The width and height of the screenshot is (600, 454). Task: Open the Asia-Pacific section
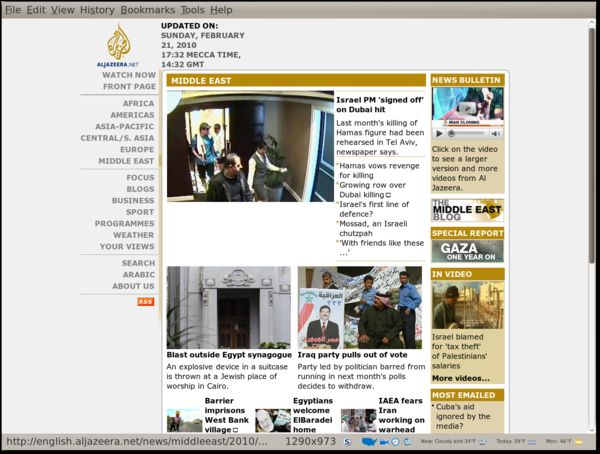point(125,126)
